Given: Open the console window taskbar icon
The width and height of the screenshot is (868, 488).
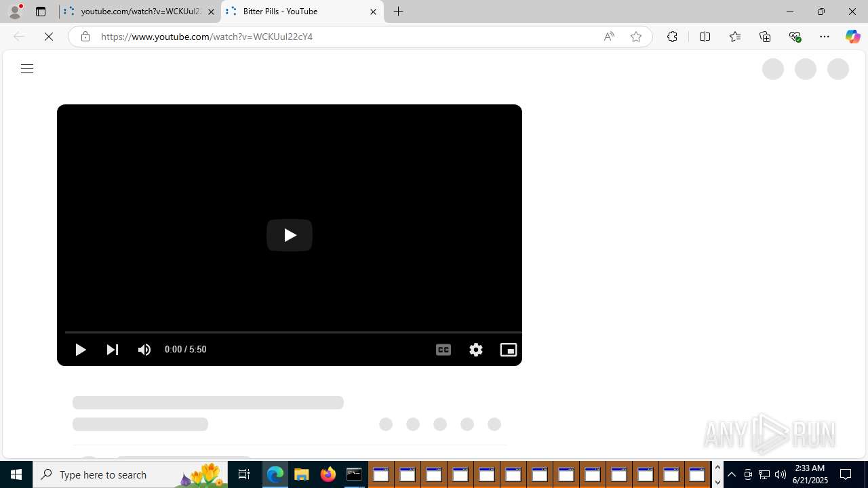Looking at the screenshot, I should 354,474.
